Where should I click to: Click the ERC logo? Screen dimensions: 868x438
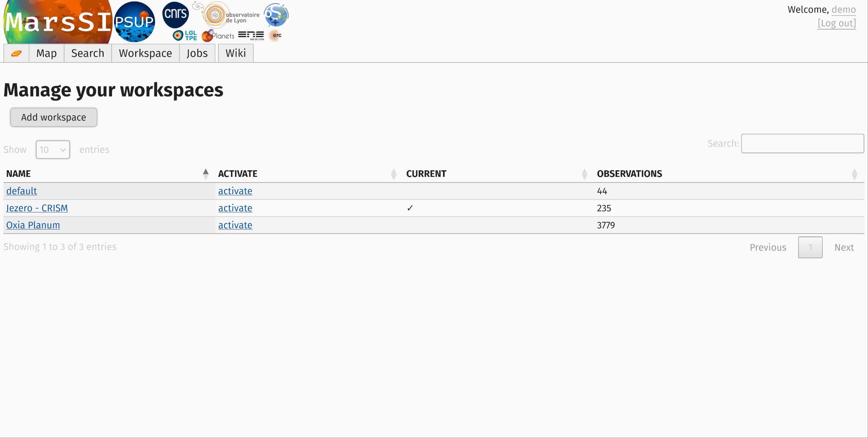[x=276, y=35]
